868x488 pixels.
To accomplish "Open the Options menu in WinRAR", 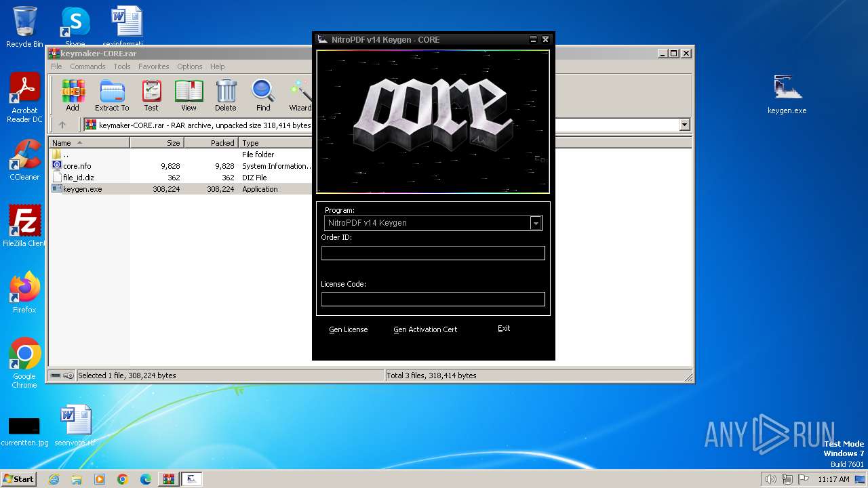I will pos(190,66).
